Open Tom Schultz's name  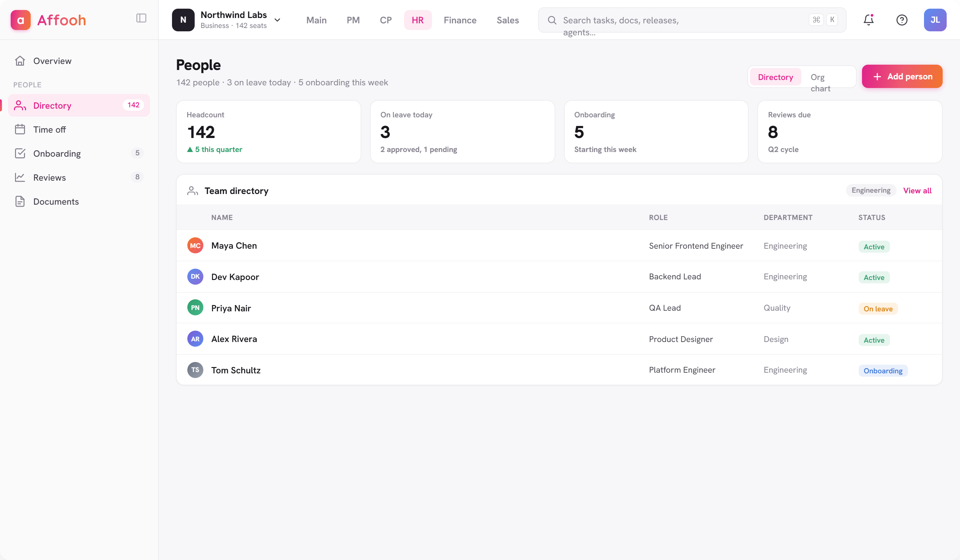pyautogui.click(x=236, y=370)
